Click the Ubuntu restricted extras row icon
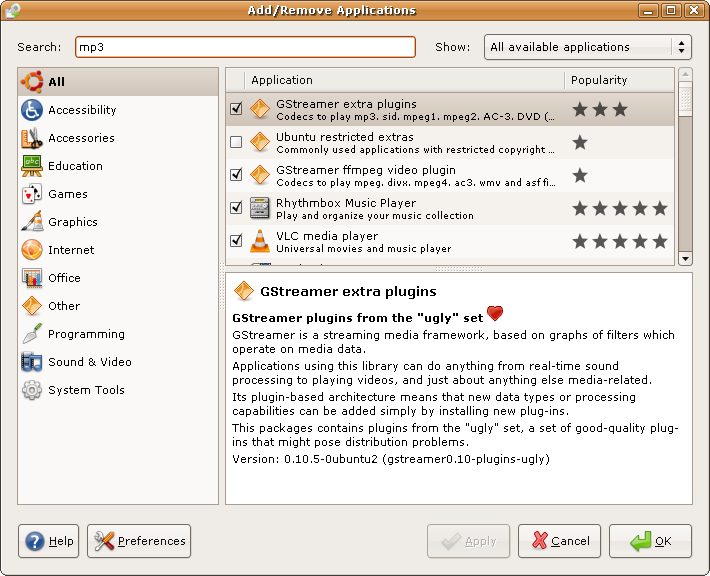 point(260,142)
